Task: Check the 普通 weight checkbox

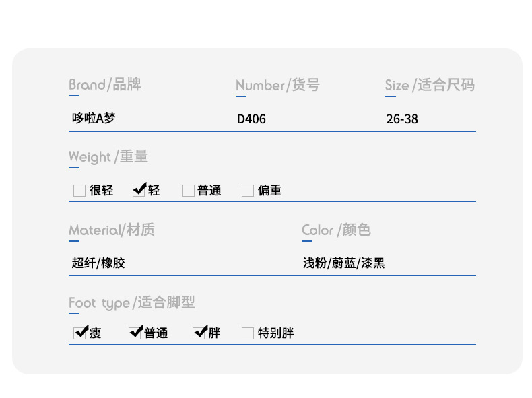Action: (189, 191)
